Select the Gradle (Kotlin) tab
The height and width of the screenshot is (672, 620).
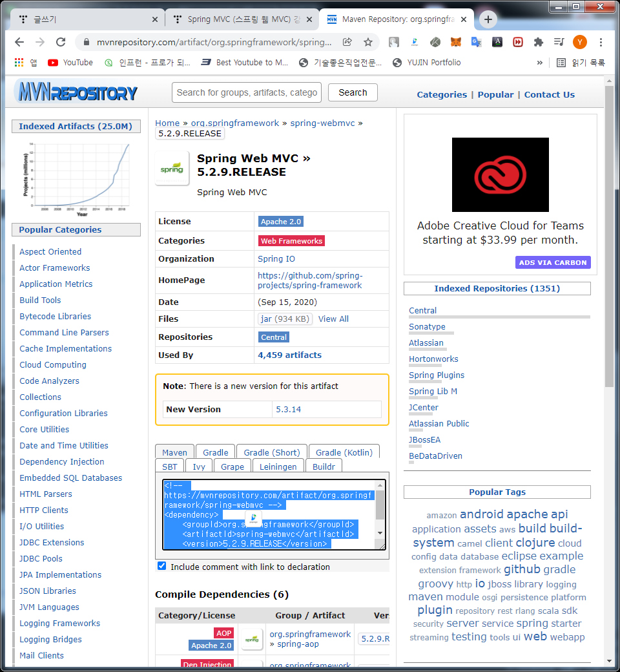point(344,452)
